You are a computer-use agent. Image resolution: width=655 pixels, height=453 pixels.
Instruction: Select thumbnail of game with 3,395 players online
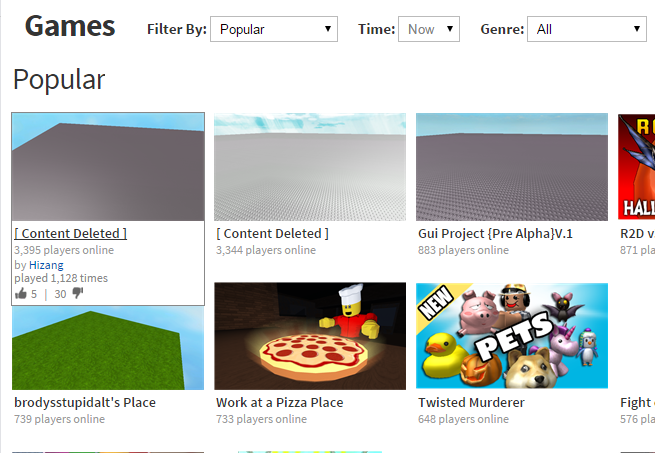point(108,167)
